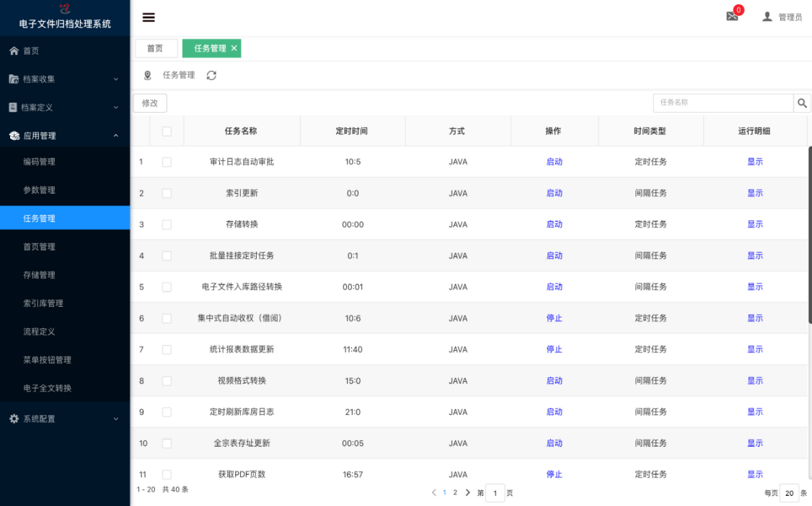Switch to the 首页 tab
This screenshot has height=506, width=812.
(156, 48)
